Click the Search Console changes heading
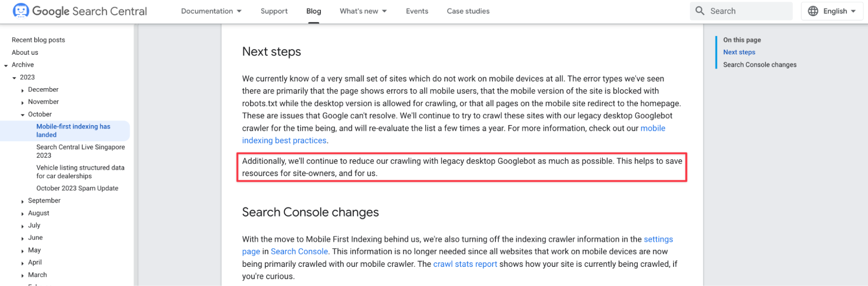The image size is (868, 286). (310, 212)
